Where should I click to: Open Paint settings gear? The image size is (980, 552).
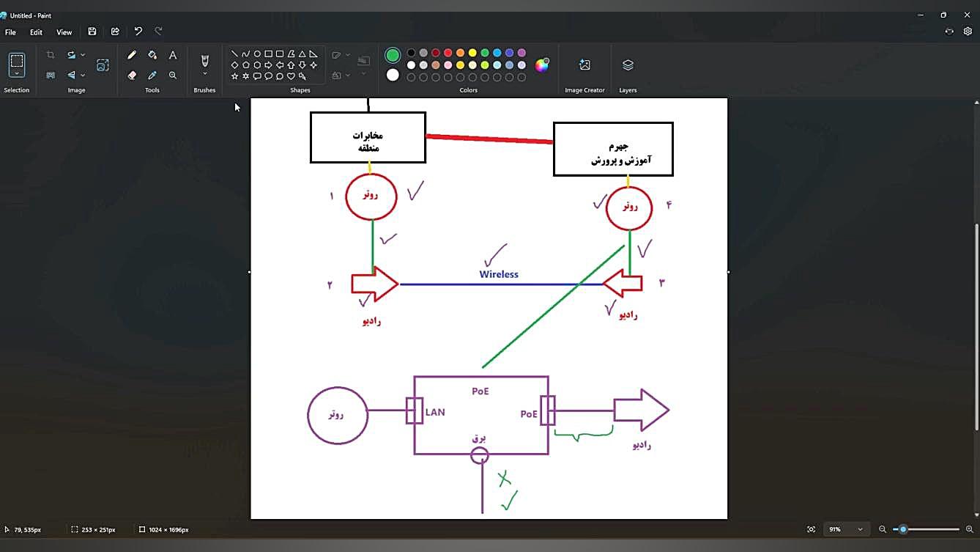968,32
